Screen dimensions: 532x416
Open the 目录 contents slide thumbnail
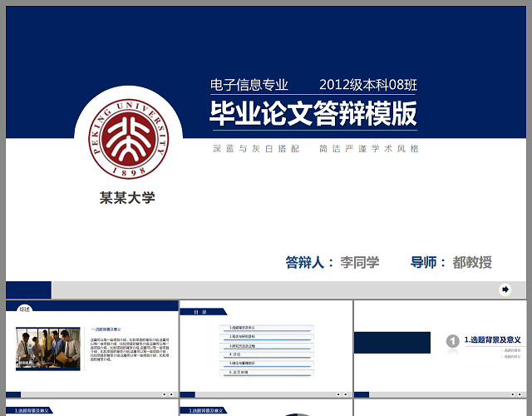click(266, 349)
